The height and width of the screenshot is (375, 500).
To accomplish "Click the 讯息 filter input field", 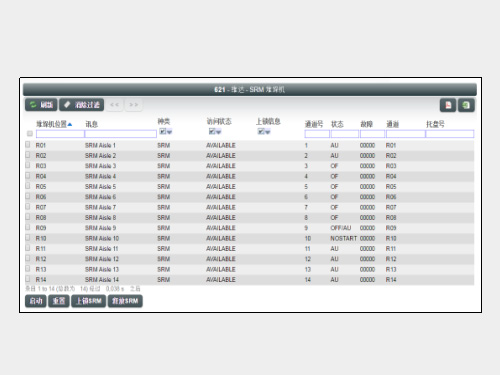I will click(x=120, y=134).
